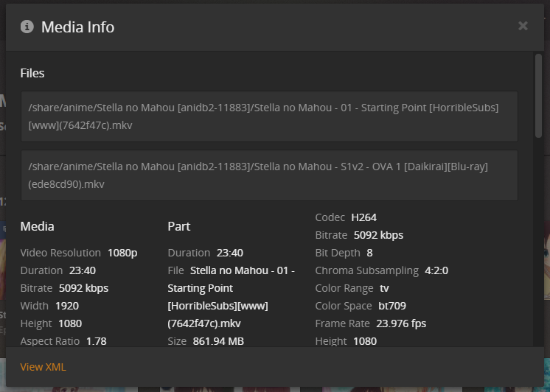Screen dimensions: 550x392
Task: Click the Media Bitrate value 5092 kbps
Action: 83,288
